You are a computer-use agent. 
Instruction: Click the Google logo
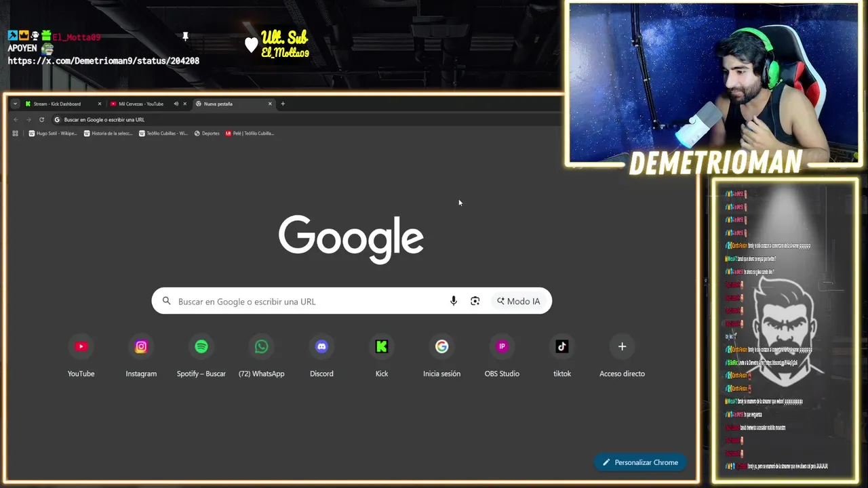pos(351,239)
